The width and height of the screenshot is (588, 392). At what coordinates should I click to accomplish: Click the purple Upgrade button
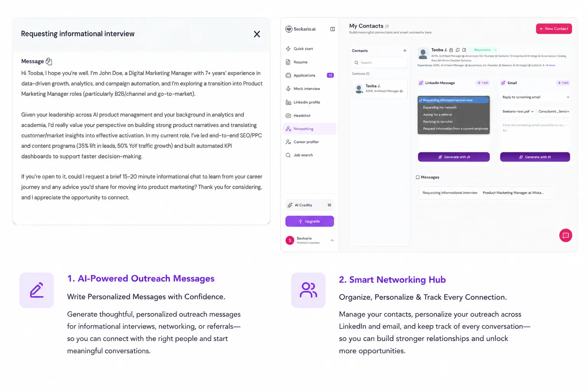[310, 221]
